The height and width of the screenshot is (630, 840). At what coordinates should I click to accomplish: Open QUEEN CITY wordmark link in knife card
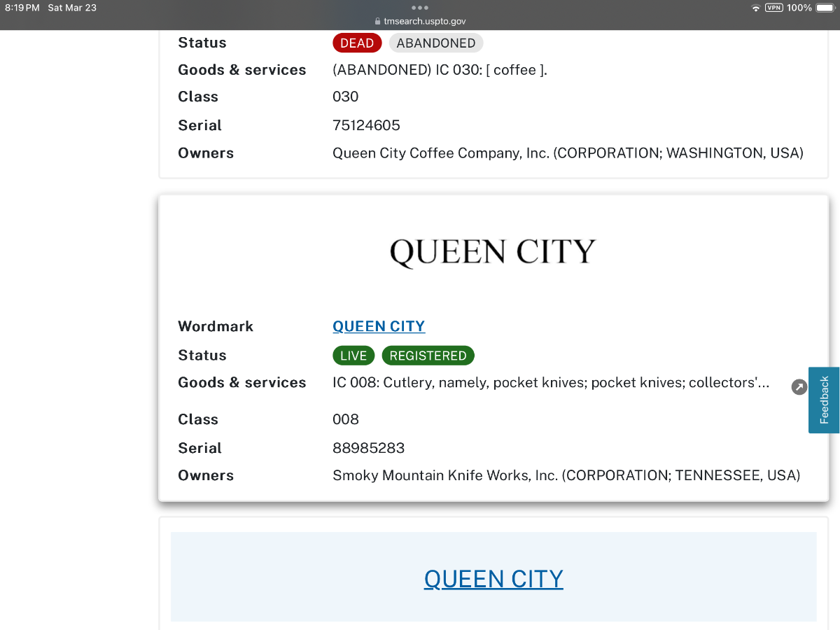(x=379, y=326)
